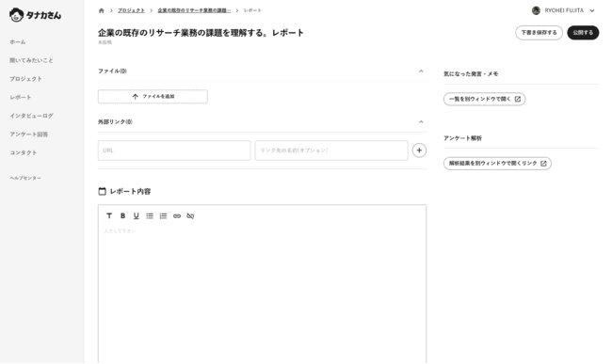Click the アンケート解析 heading
The width and height of the screenshot is (612, 364).
[x=463, y=138]
